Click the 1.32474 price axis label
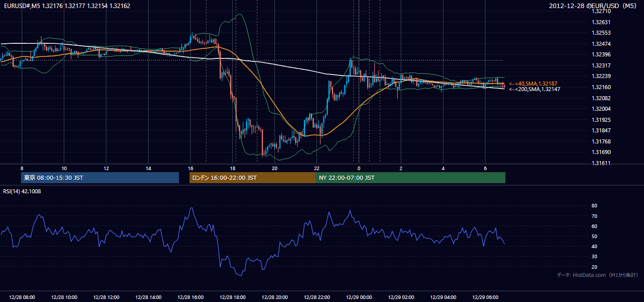644x302 pixels. pos(602,44)
